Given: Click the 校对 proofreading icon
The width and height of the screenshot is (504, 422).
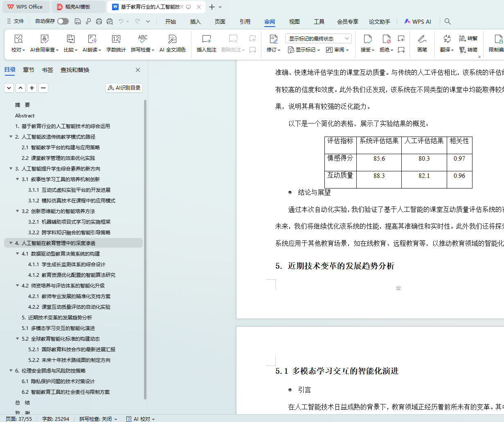Looking at the screenshot, I should coord(18,40).
